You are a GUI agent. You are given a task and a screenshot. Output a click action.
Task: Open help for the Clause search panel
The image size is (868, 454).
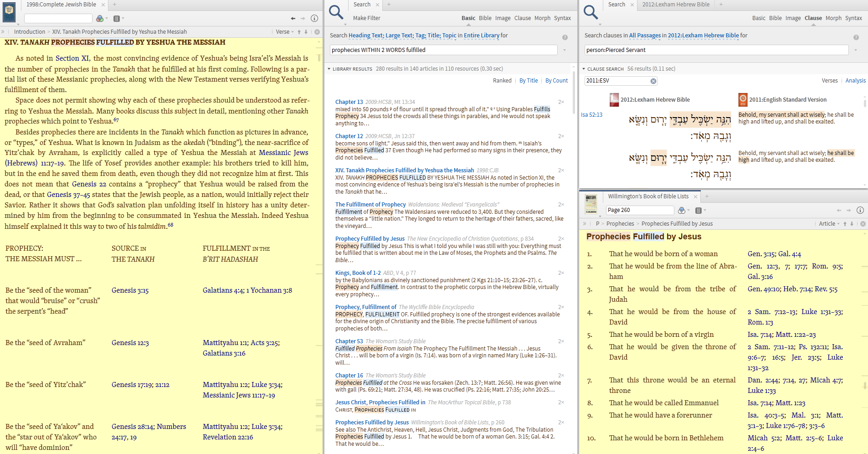(856, 37)
